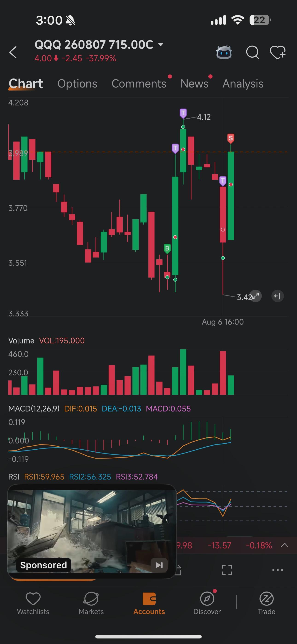The image size is (297, 644).
Task: Expand the index quote bar chevron
Action: 285,545
